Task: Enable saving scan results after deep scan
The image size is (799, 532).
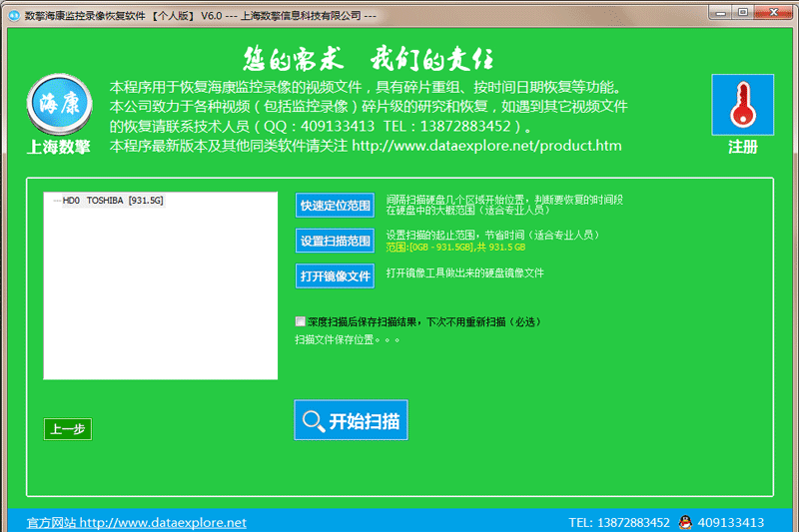Action: pyautogui.click(x=301, y=321)
